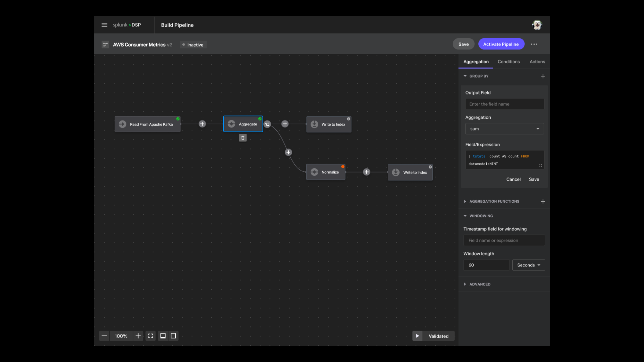
Task: Expand the Advanced section
Action: tap(480, 284)
